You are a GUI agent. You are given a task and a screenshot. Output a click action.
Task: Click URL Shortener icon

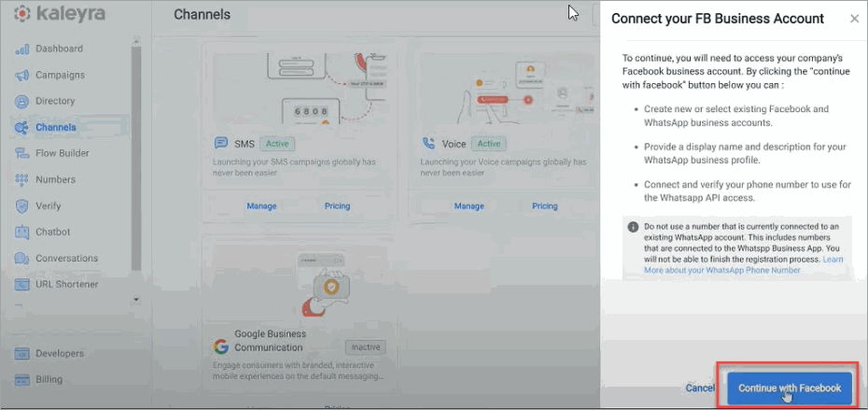21,285
